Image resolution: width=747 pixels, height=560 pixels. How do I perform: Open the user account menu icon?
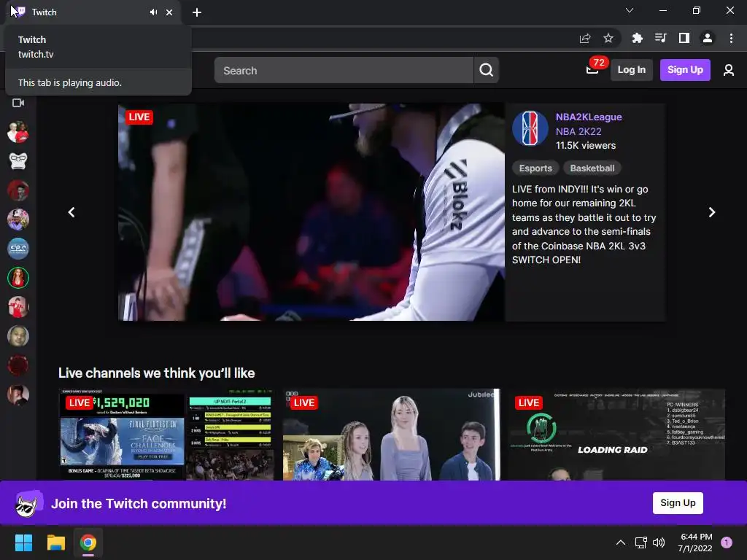tap(729, 71)
